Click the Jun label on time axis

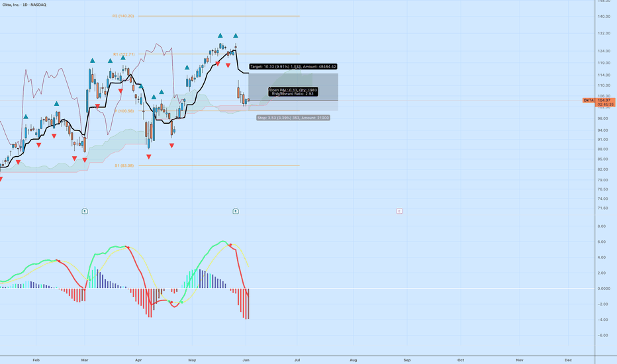246,360
